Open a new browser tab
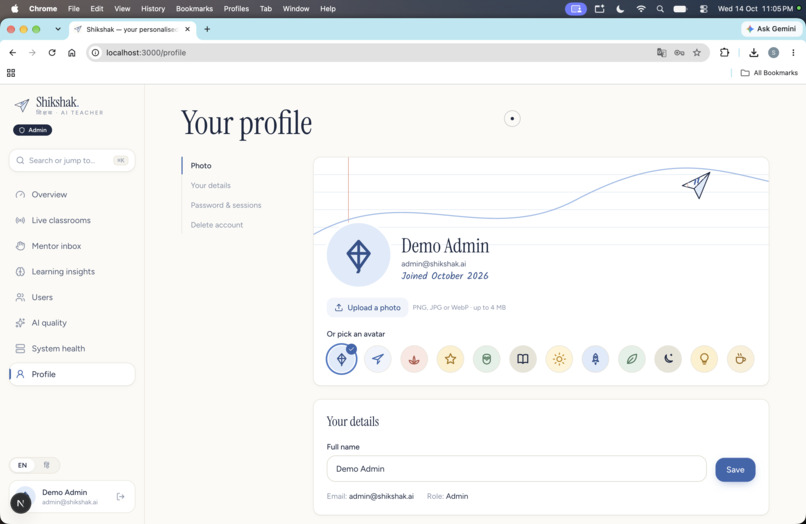This screenshot has width=806, height=524. pyautogui.click(x=207, y=29)
